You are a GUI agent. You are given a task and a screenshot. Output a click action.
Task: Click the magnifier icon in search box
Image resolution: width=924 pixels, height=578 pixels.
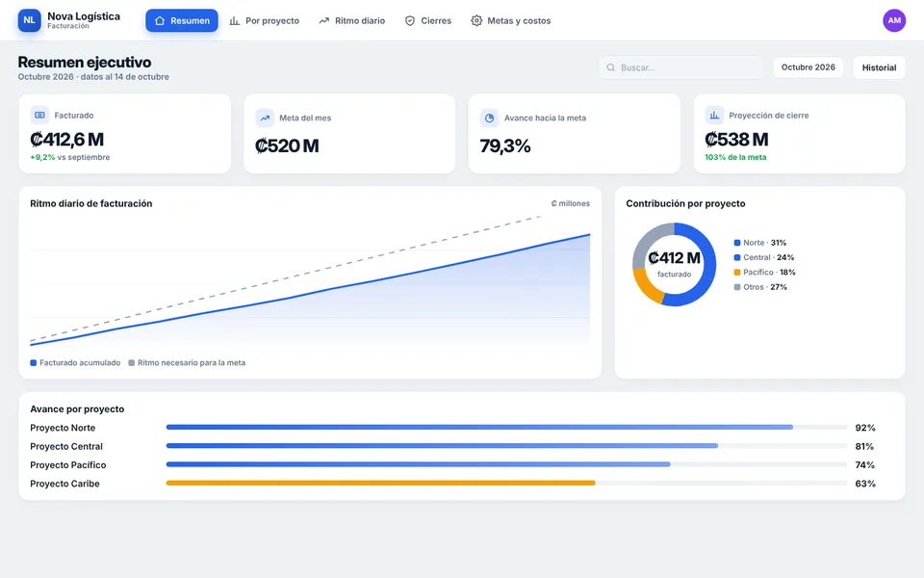coord(611,67)
